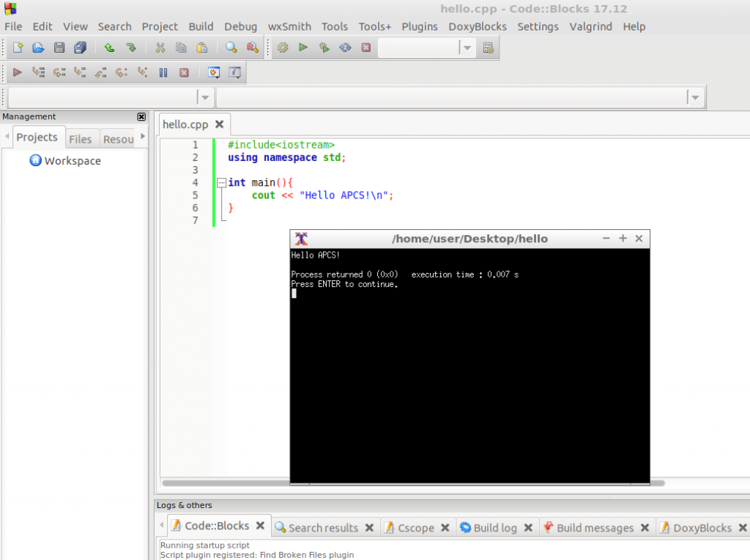Open the Plugins menu

click(419, 26)
